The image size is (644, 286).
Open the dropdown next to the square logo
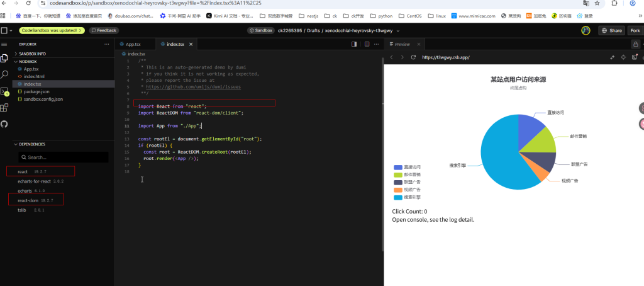[11, 30]
